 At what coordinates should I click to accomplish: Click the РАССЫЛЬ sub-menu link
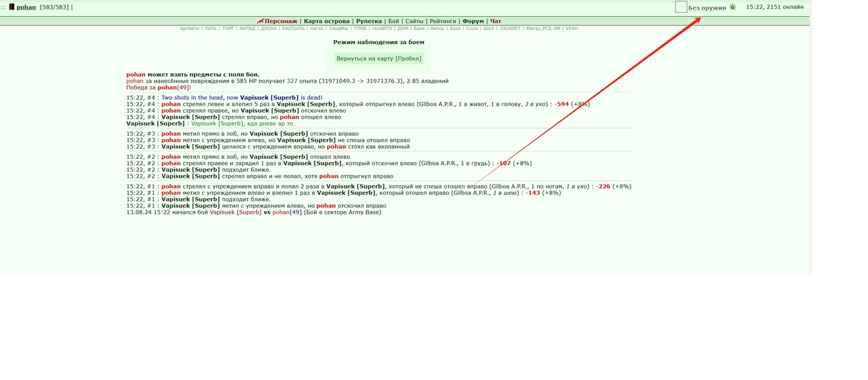294,28
